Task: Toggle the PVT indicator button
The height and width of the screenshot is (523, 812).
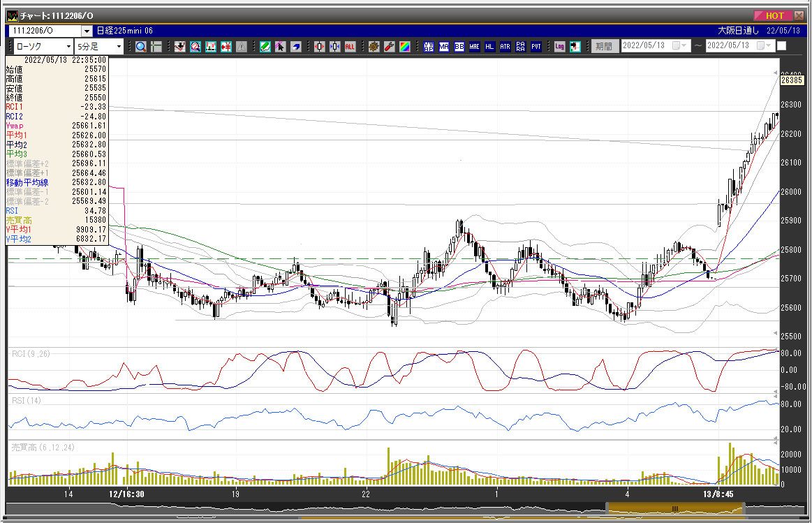Action: click(x=536, y=47)
